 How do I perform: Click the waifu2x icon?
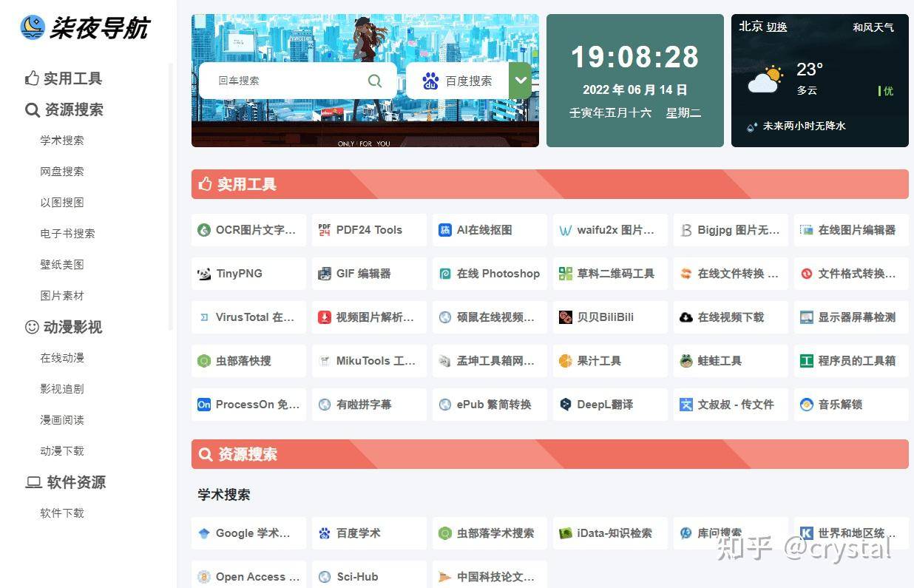click(x=566, y=230)
